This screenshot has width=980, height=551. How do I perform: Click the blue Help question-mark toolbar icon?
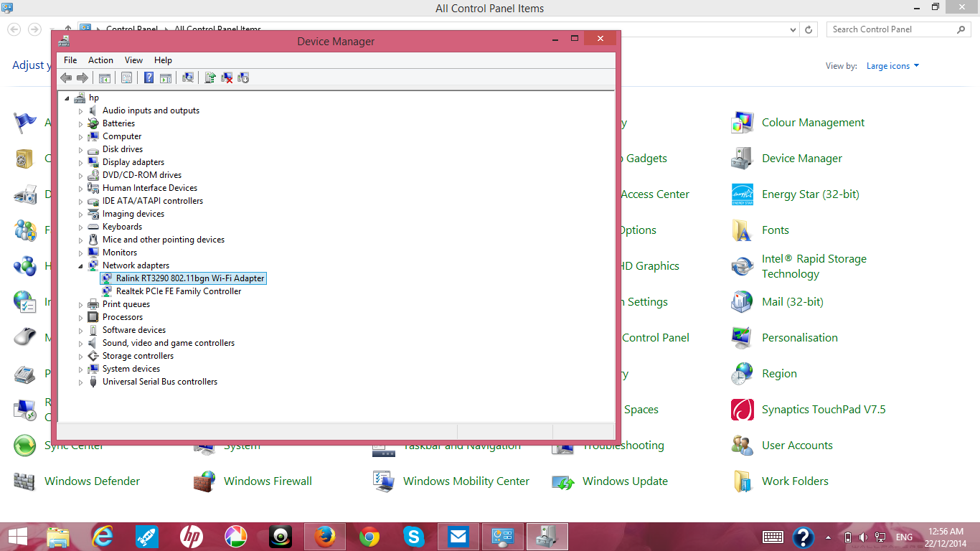pos(149,77)
